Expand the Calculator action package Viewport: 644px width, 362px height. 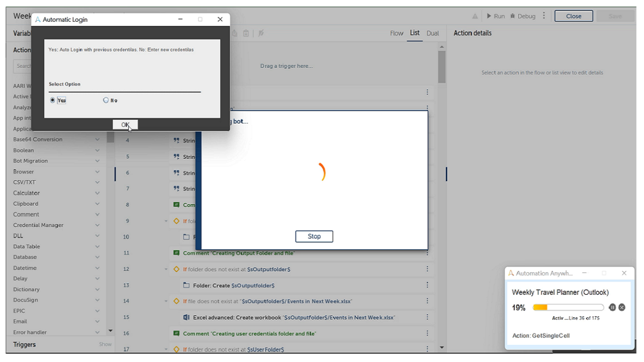[x=98, y=193]
